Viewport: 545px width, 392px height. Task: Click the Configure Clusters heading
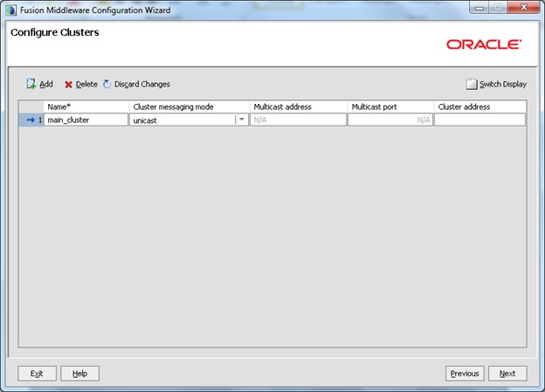coord(55,32)
